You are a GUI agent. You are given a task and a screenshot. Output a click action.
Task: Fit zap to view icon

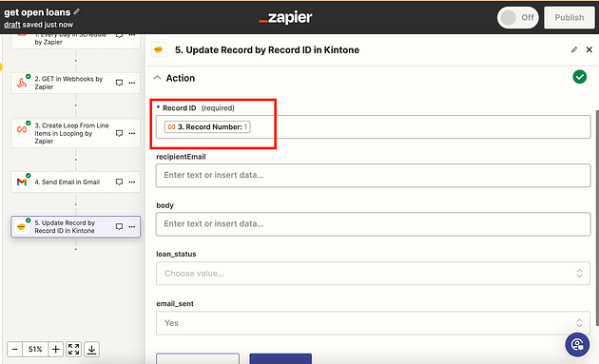(74, 349)
